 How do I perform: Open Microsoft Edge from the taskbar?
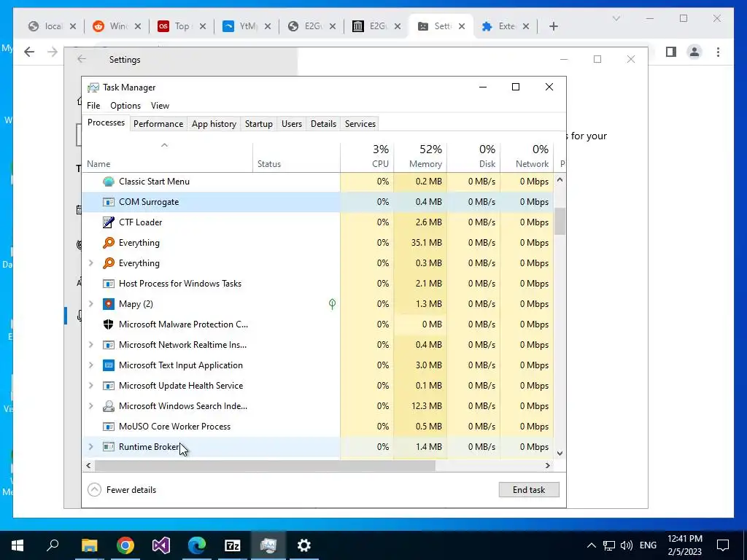point(197,545)
